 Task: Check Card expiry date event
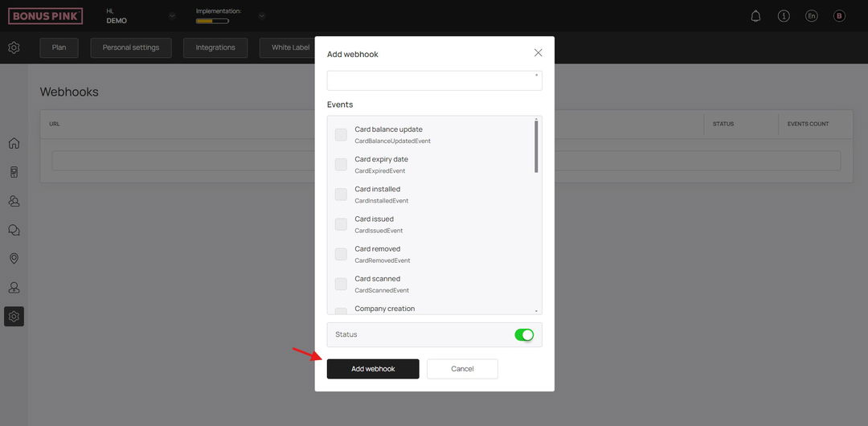(x=341, y=165)
